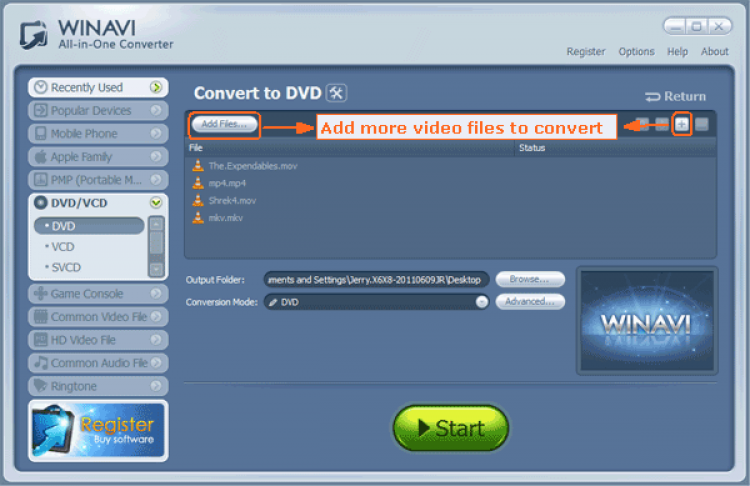The width and height of the screenshot is (750, 486).
Task: Expand Recently Used with its green arrow
Action: coord(156,87)
